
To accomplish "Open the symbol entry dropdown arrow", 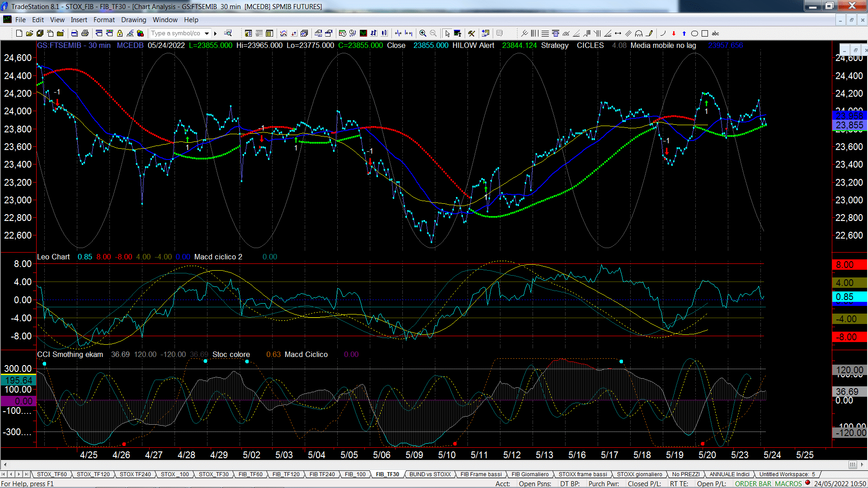I will pos(207,33).
